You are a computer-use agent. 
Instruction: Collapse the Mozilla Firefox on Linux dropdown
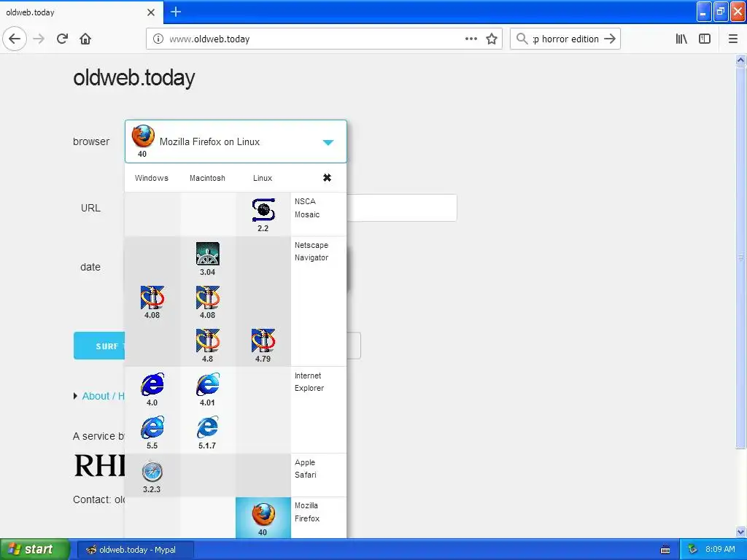coord(328,142)
